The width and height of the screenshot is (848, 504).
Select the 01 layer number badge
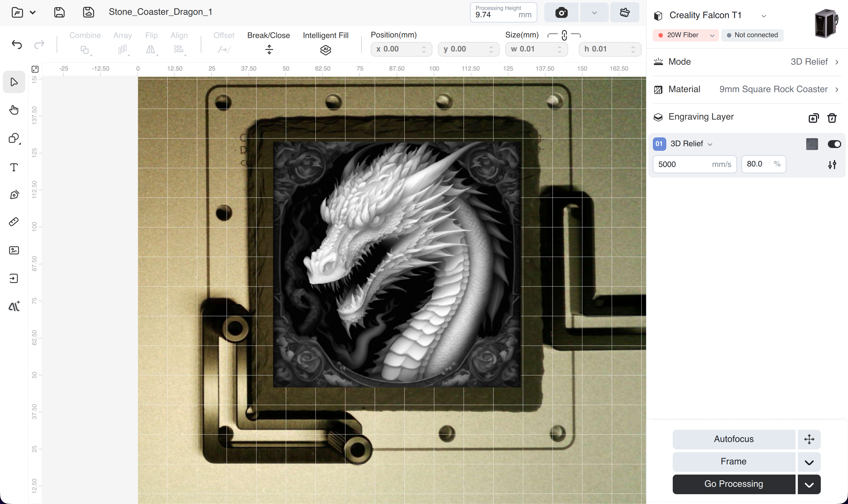pos(659,144)
